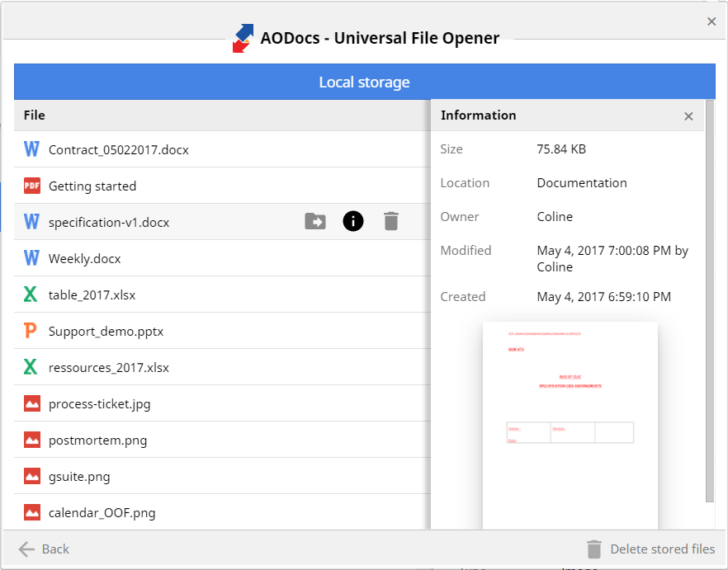The height and width of the screenshot is (570, 728).
Task: Select file postmortem.png
Action: [x=222, y=440]
